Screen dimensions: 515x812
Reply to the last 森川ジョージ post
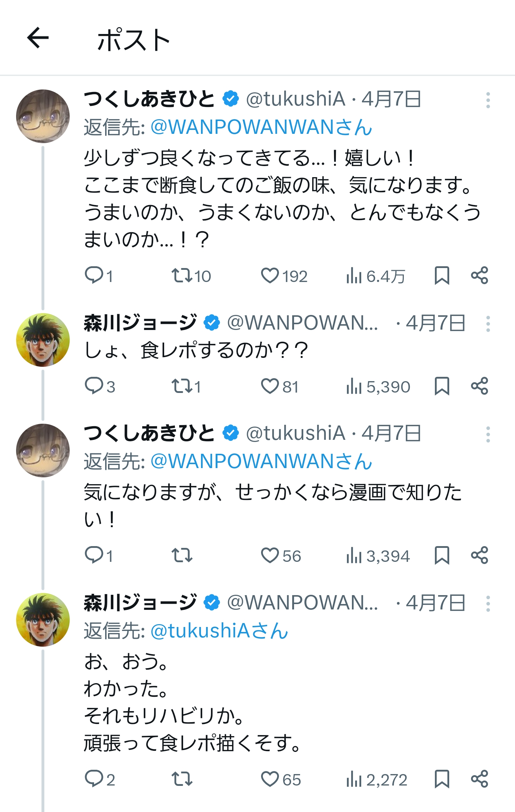(94, 779)
